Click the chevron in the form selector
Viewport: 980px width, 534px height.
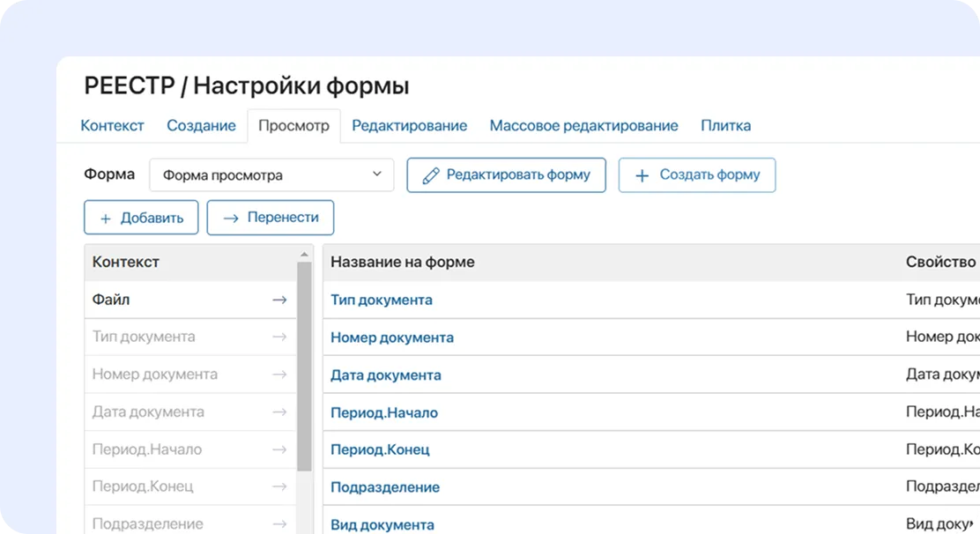377,174
